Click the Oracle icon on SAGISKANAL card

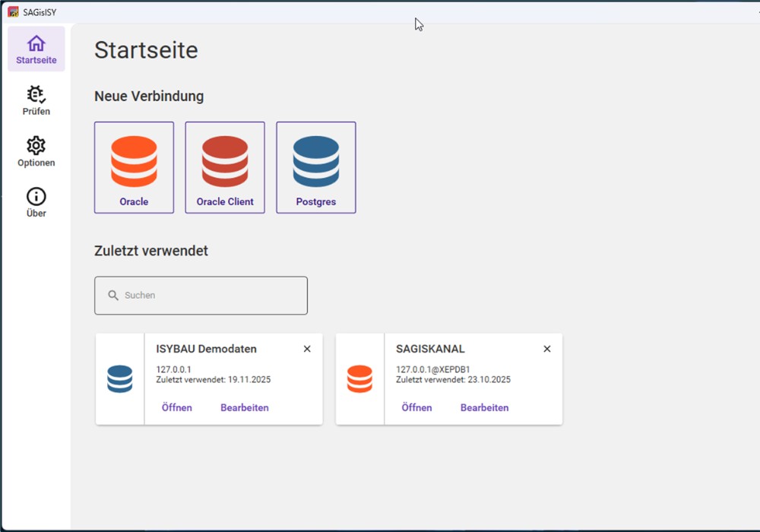click(359, 378)
